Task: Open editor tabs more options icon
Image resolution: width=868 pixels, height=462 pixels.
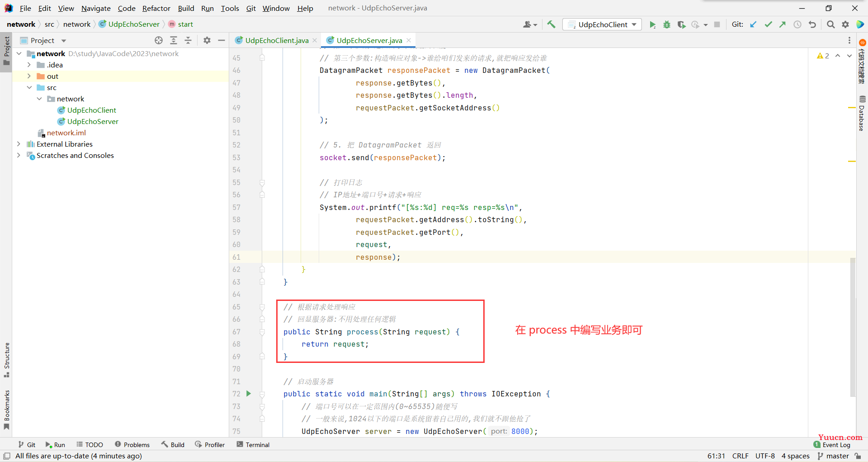Action: coord(849,40)
